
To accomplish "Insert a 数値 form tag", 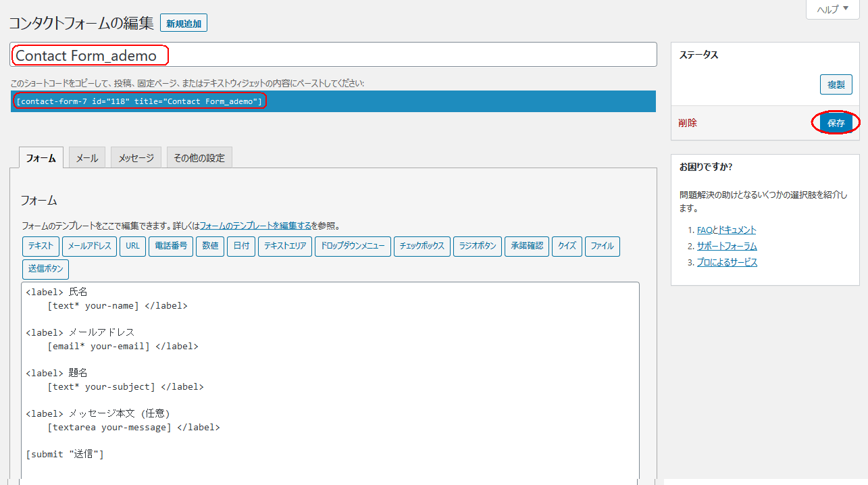I will coord(210,246).
